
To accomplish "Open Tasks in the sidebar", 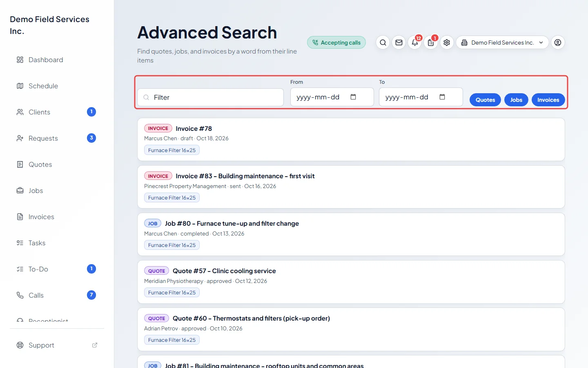I will (x=57, y=243).
